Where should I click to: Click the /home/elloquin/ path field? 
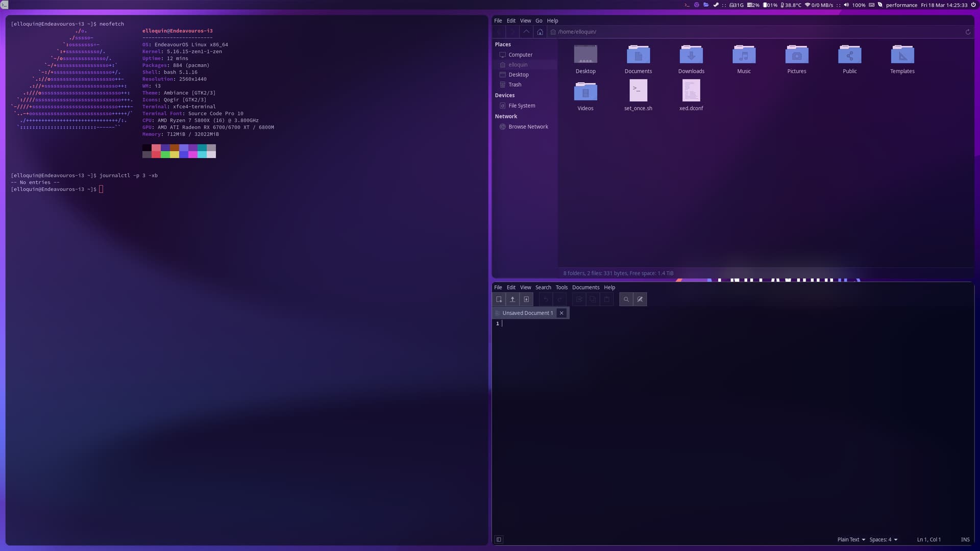point(755,32)
